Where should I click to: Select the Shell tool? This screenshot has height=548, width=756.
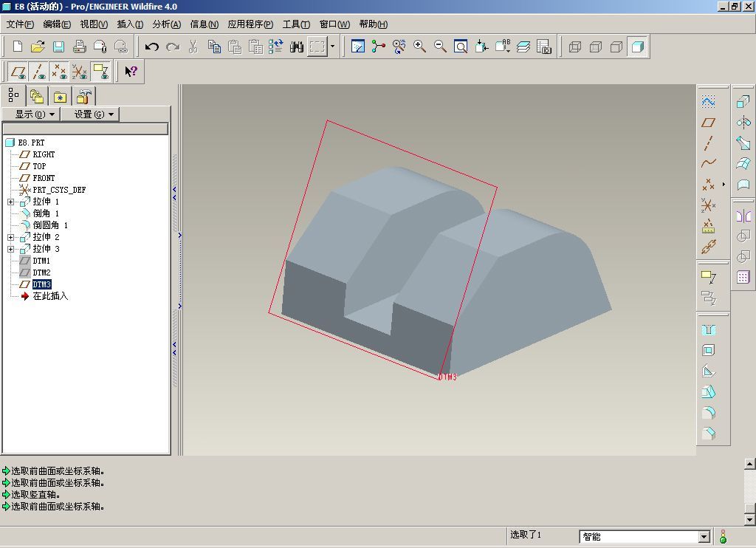coord(708,350)
